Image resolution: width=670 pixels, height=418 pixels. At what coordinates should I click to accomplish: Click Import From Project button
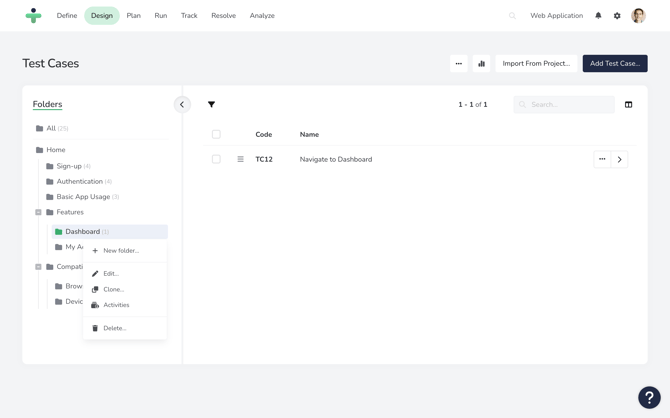coord(536,63)
